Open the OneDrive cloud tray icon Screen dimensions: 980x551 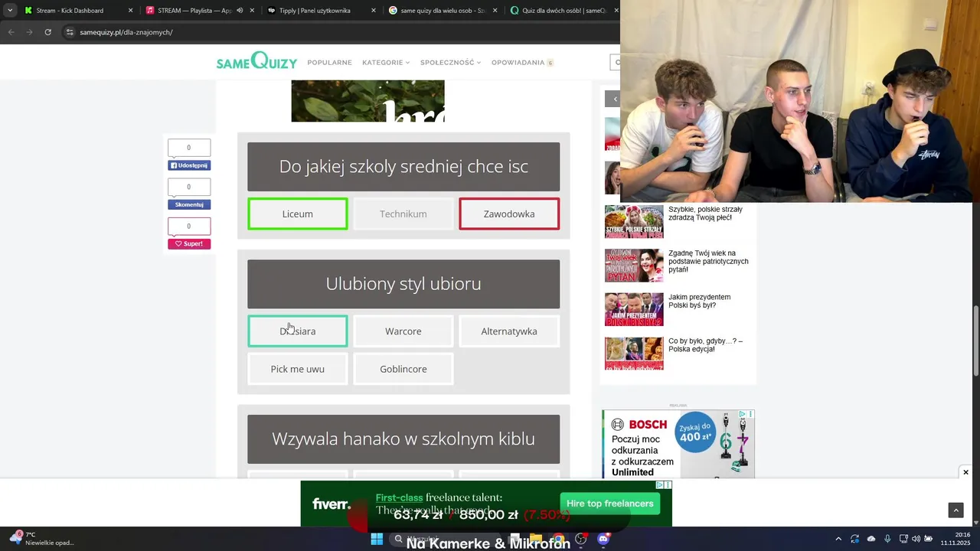pyautogui.click(x=871, y=539)
